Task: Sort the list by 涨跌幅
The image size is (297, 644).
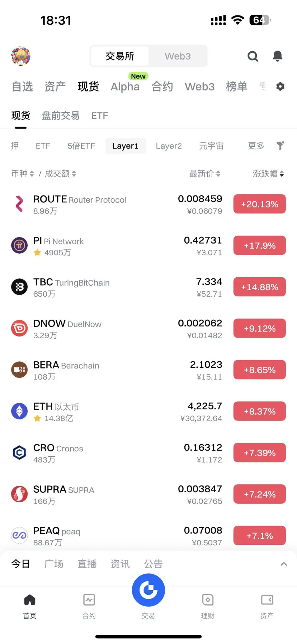Action: (268, 174)
